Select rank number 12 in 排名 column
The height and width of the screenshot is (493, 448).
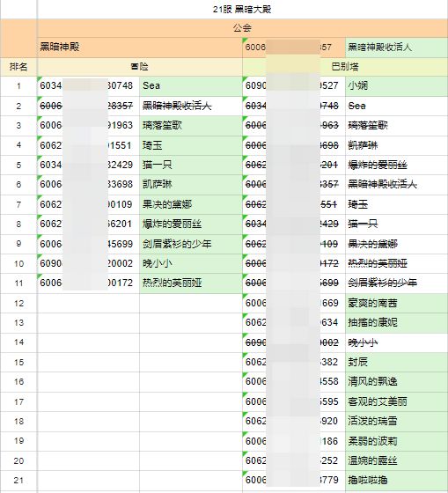coord(18,303)
